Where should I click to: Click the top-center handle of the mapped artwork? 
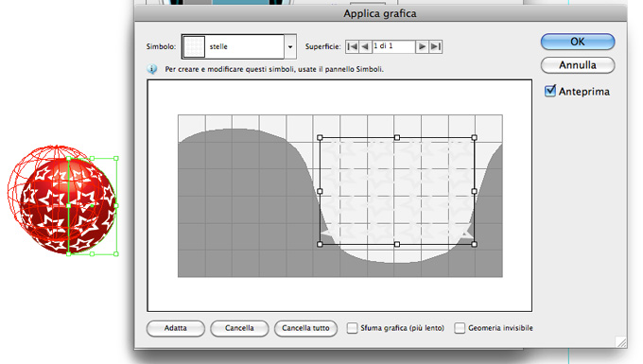(x=397, y=138)
